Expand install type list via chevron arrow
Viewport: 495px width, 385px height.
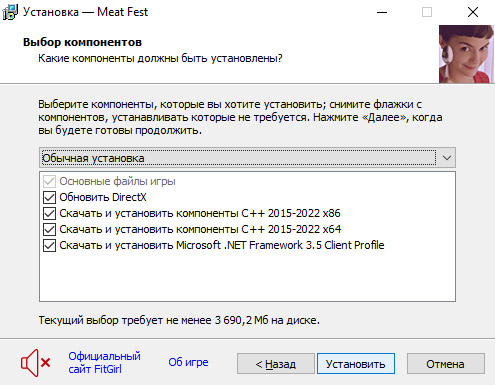tap(447, 158)
